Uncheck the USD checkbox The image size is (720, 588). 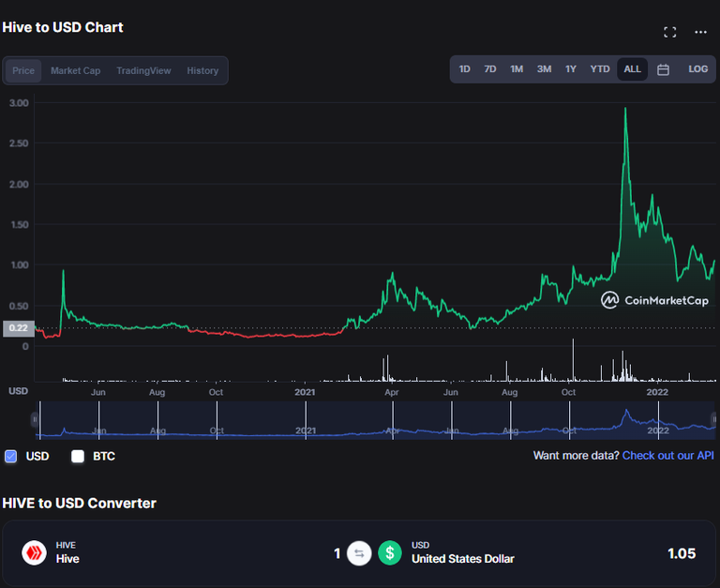pos(10,456)
